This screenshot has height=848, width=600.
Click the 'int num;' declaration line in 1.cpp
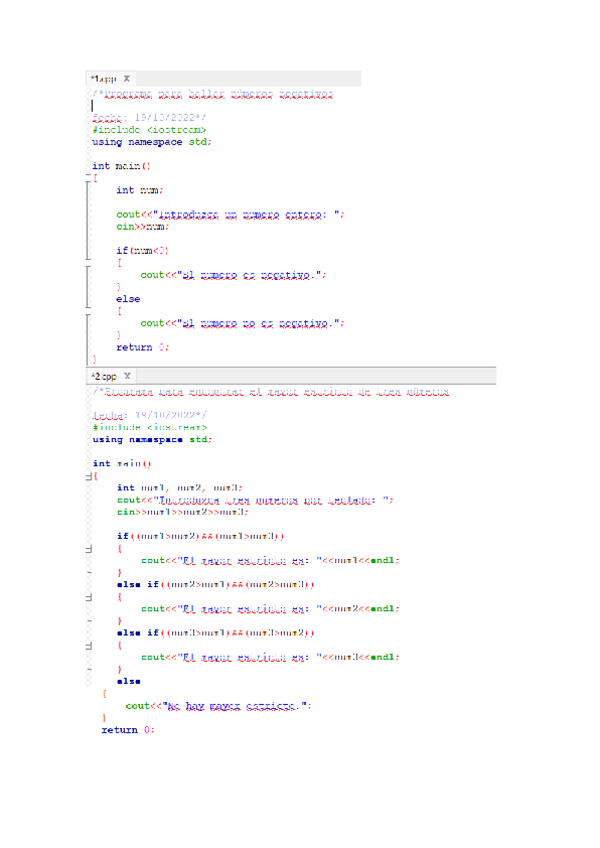point(139,190)
